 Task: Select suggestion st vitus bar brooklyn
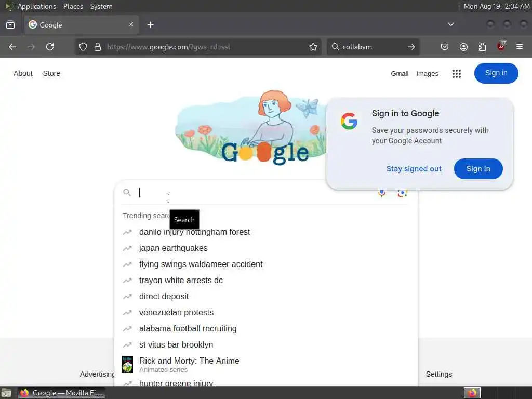pos(266,345)
